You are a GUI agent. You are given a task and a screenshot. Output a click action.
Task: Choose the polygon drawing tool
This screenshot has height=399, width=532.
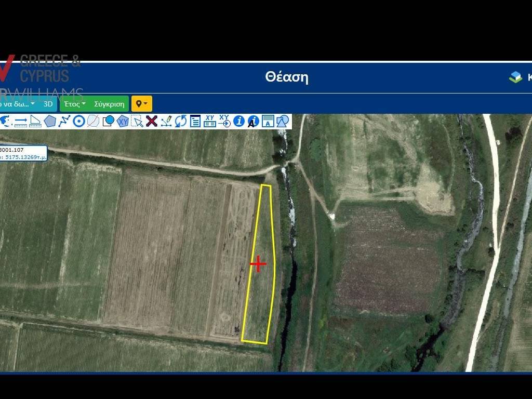tap(50, 122)
